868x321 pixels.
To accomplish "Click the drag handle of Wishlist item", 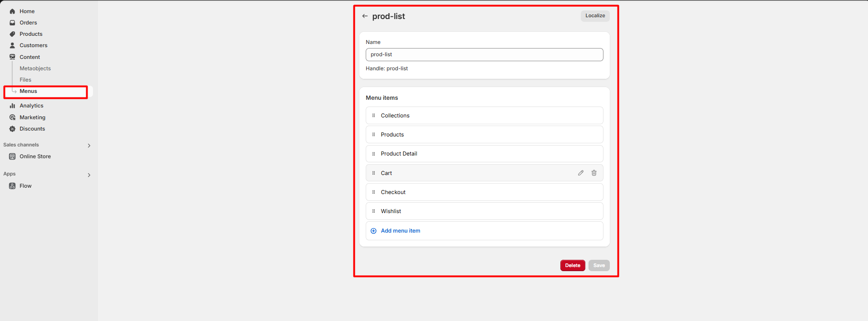I will point(373,211).
